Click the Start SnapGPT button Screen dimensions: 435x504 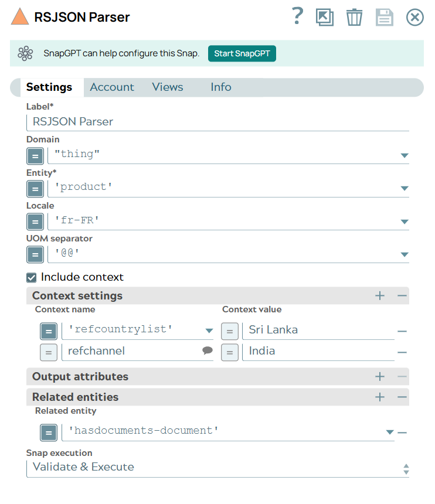pos(242,53)
